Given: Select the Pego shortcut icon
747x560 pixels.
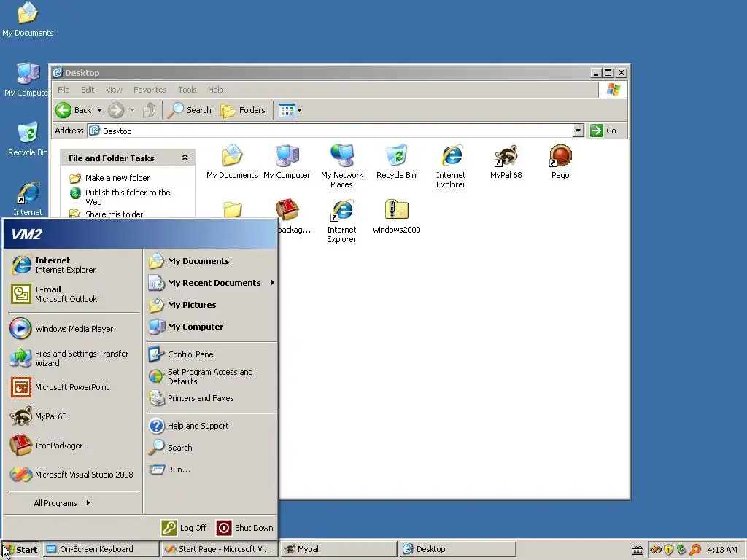Looking at the screenshot, I should 560,162.
